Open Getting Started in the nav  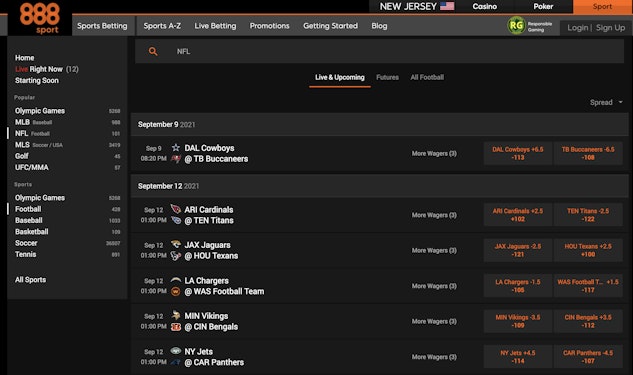[330, 26]
